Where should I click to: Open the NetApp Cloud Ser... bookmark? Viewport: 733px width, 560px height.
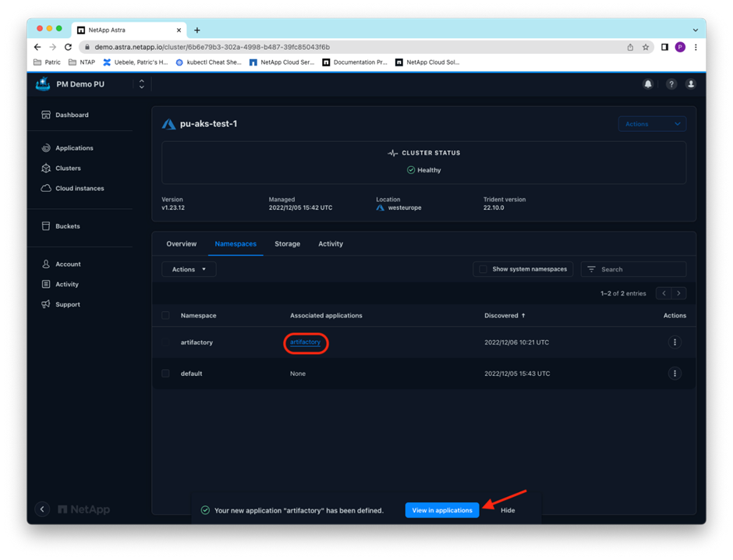282,62
